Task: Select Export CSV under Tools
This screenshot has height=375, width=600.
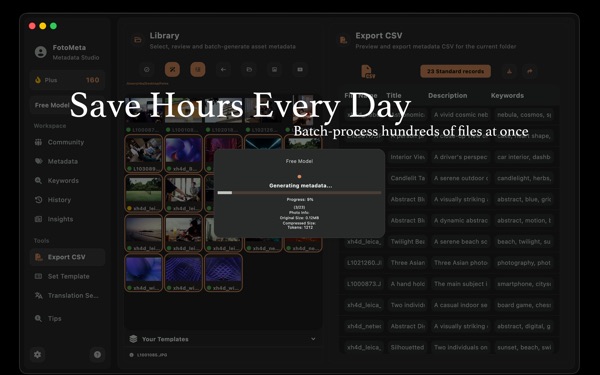Action: [x=67, y=257]
